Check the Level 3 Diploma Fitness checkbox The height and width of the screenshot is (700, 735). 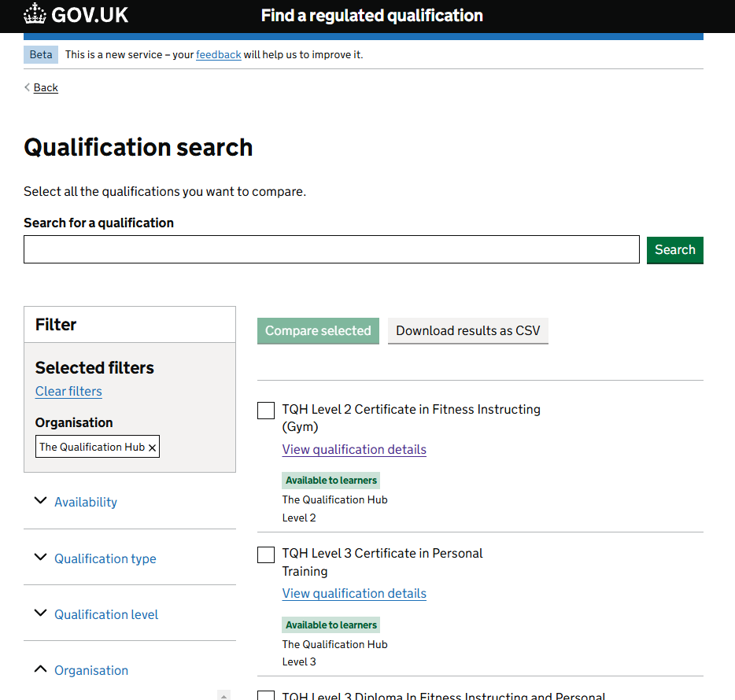(x=266, y=696)
